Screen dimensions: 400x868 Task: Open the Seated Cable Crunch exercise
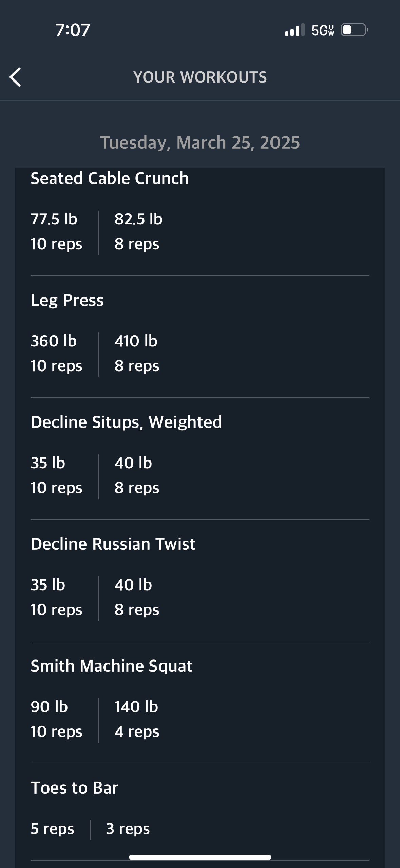(x=110, y=178)
